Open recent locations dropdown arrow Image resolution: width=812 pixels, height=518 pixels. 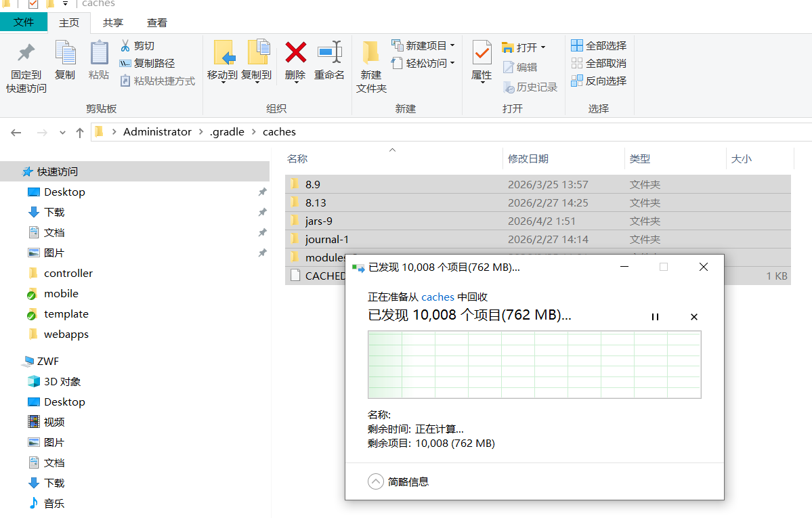pyautogui.click(x=62, y=133)
